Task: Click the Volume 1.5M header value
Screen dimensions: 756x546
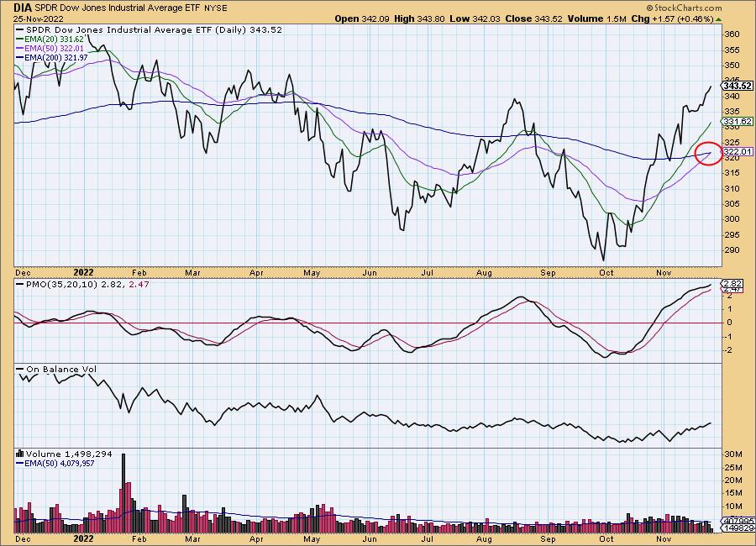Action: pos(596,18)
